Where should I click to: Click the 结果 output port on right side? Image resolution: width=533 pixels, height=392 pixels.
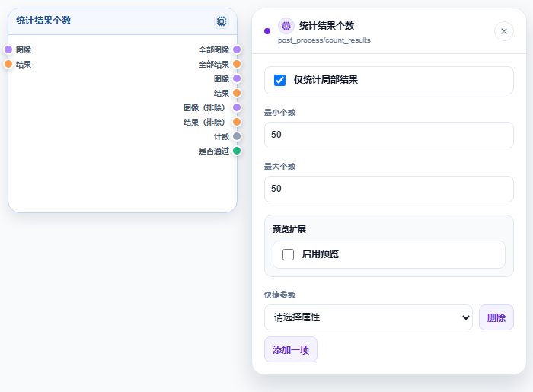click(237, 93)
